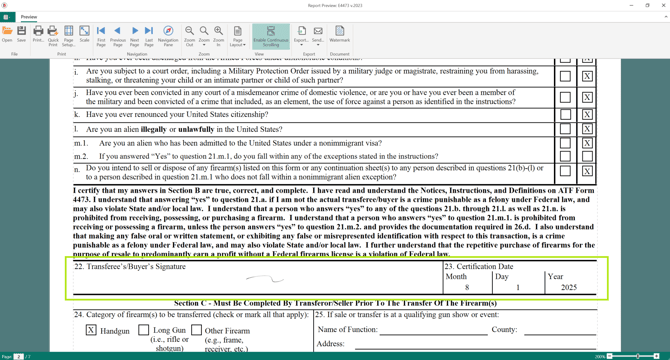
Task: Click the Year value 2025
Action: [569, 287]
